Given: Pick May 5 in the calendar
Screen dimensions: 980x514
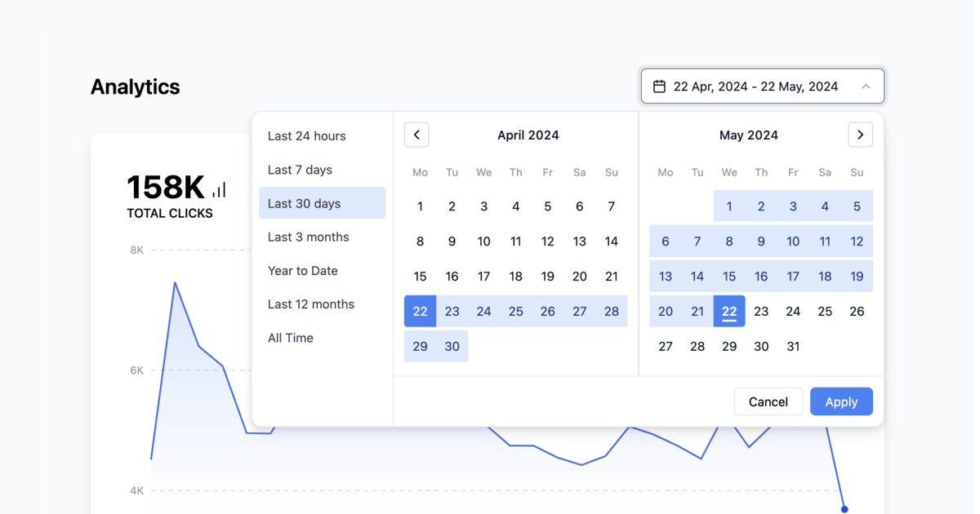Looking at the screenshot, I should click(x=857, y=206).
